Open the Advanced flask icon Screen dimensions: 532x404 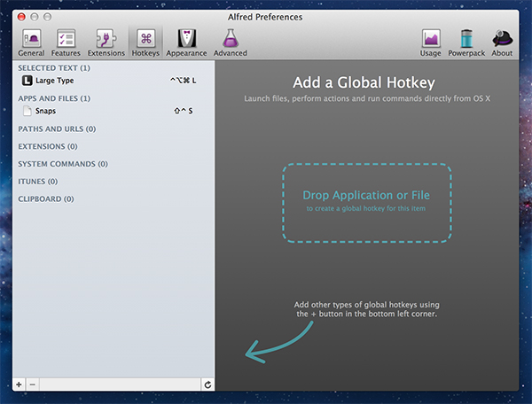(231, 38)
